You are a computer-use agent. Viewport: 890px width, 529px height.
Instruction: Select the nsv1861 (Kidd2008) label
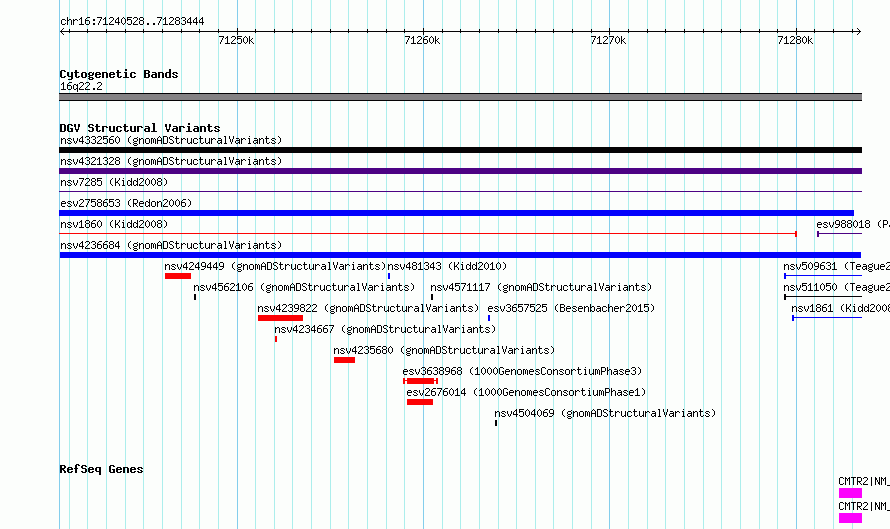click(x=841, y=308)
